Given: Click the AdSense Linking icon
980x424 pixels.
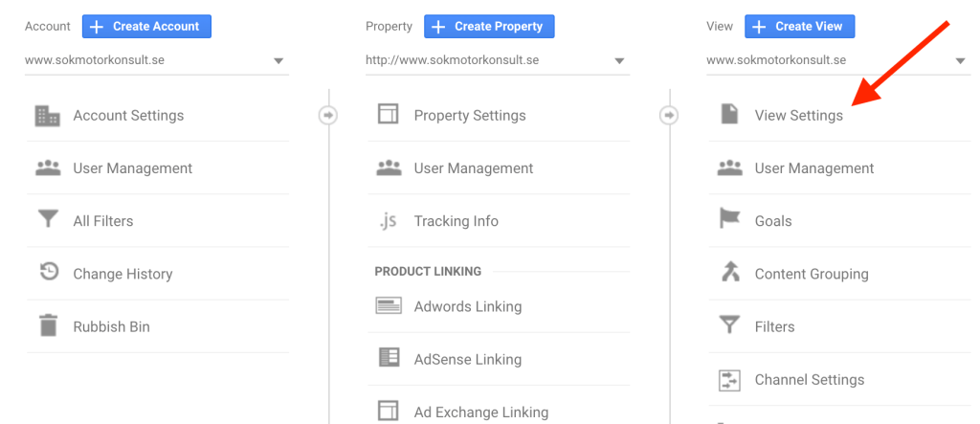Looking at the screenshot, I should tap(389, 359).
